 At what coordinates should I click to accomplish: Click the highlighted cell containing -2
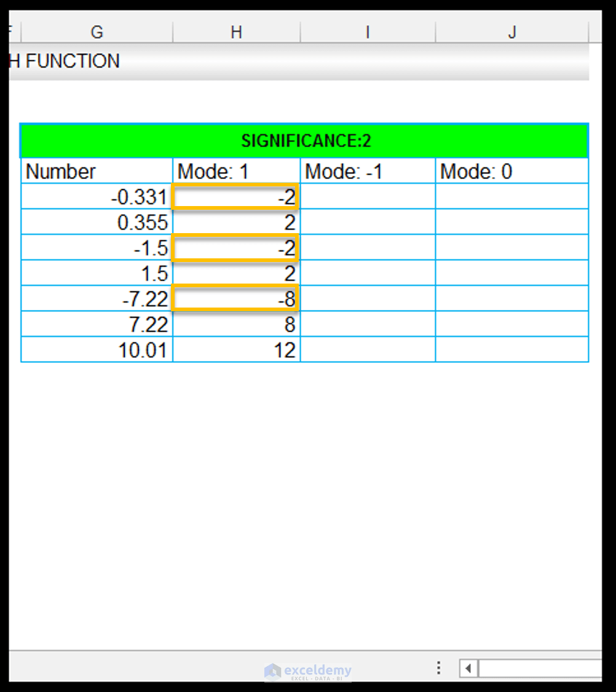click(235, 197)
